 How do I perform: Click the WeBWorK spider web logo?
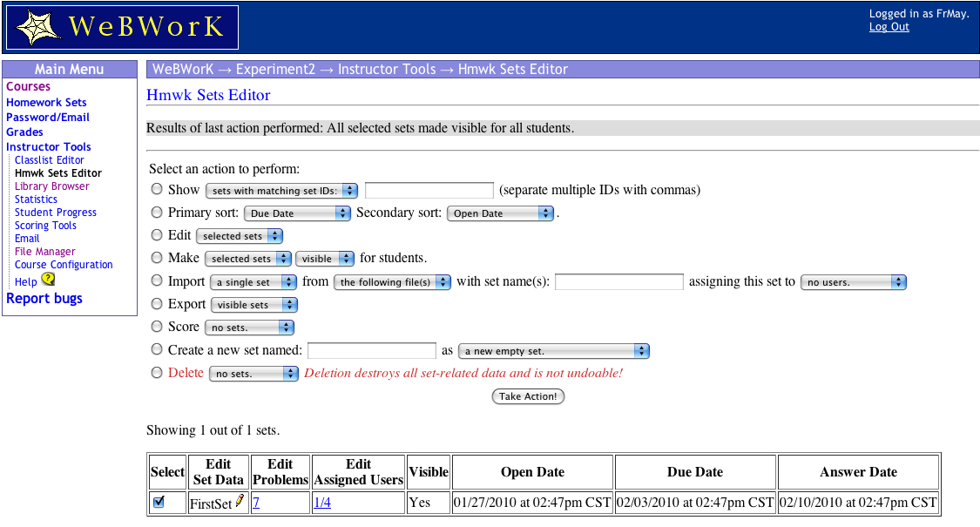click(x=123, y=28)
